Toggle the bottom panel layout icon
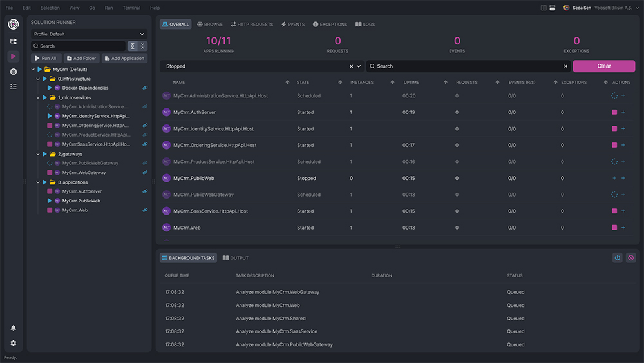This screenshot has width=644, height=363. point(553,8)
